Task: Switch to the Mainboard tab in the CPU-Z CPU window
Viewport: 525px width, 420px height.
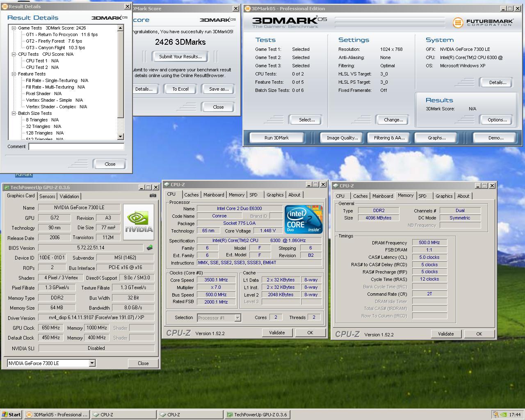Action: click(214, 195)
